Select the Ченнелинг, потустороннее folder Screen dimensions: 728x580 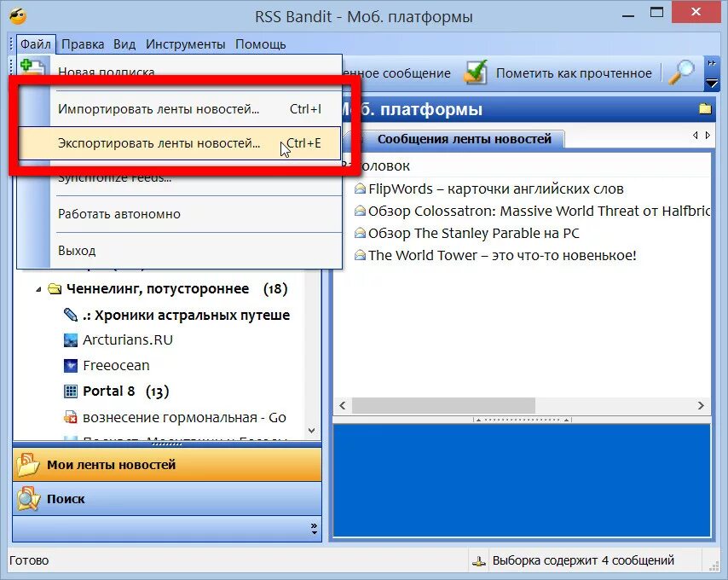158,289
